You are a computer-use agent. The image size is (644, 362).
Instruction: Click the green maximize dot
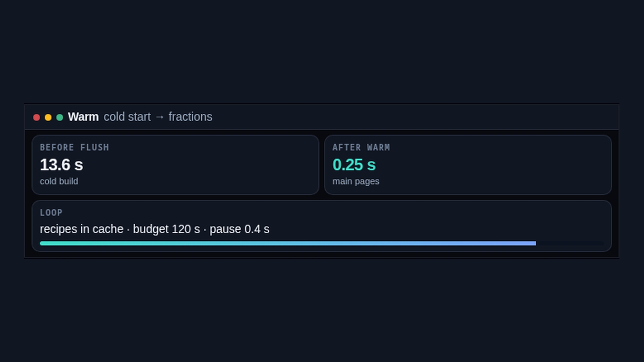pyautogui.click(x=60, y=117)
